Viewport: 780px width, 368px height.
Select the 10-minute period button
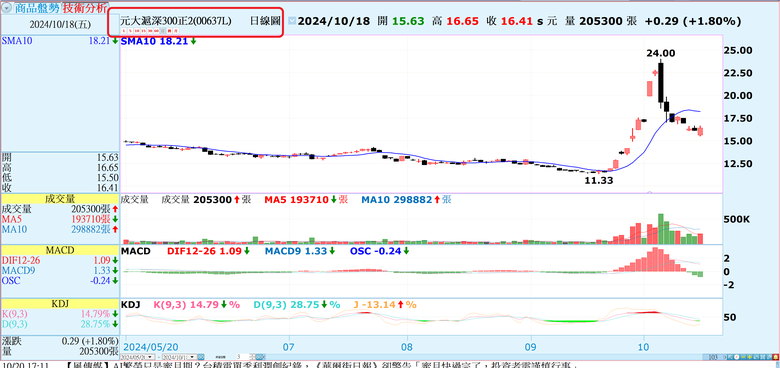pos(137,31)
